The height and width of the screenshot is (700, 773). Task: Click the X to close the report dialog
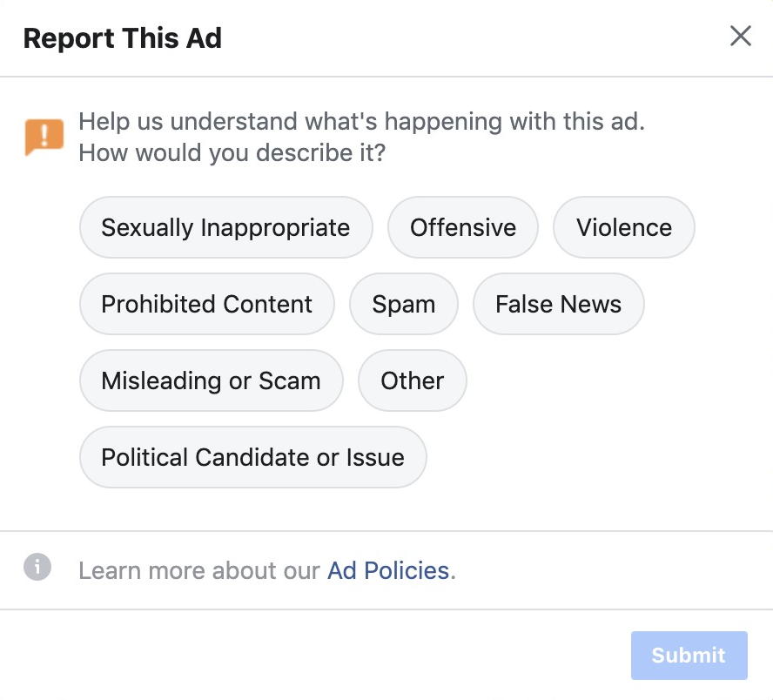click(x=740, y=36)
